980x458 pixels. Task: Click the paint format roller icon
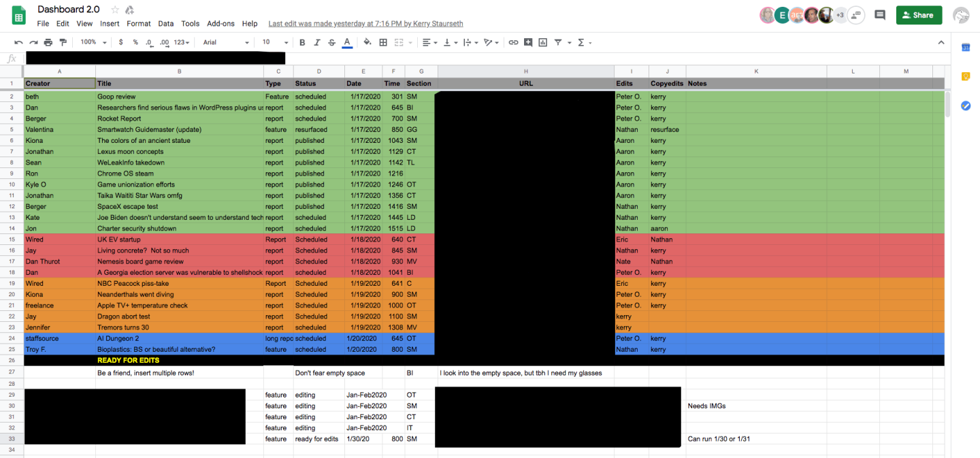(63, 42)
